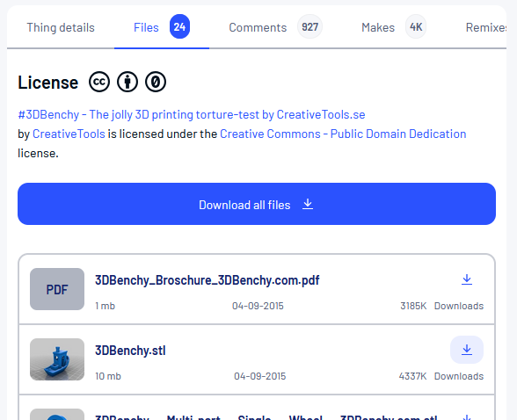The width and height of the screenshot is (517, 420).
Task: Visit the CreativeTools author profile link
Action: (x=69, y=134)
